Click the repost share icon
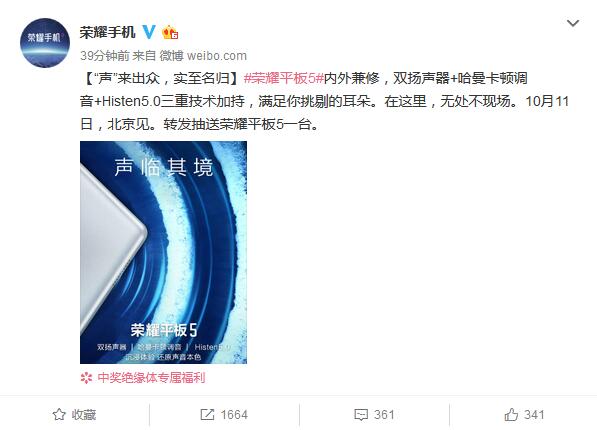597x430 pixels. point(207,414)
